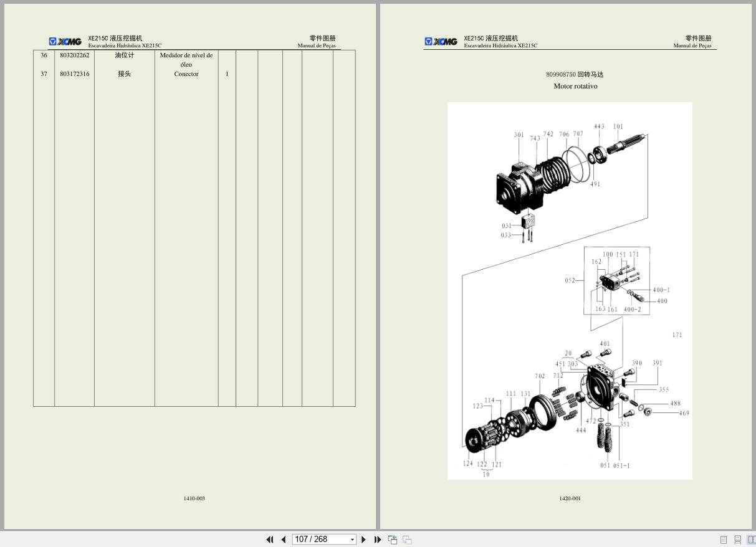Screen dimensions: 756x547
Task: Click 'Manual de Peças' on right page
Action: (692, 45)
